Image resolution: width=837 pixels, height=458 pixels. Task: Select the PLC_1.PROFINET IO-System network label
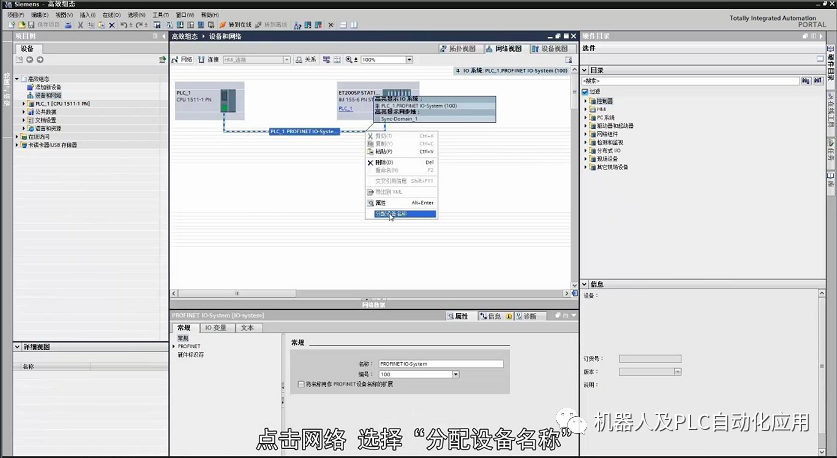click(304, 131)
